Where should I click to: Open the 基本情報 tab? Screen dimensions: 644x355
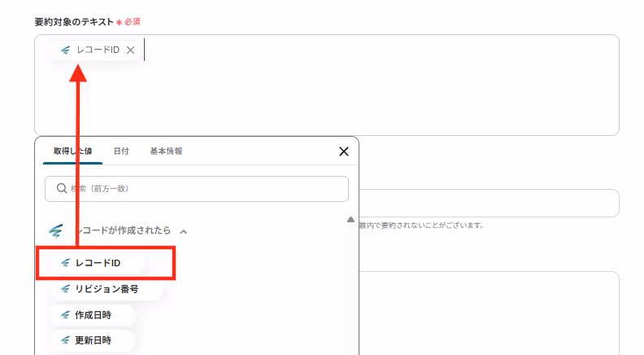click(167, 151)
